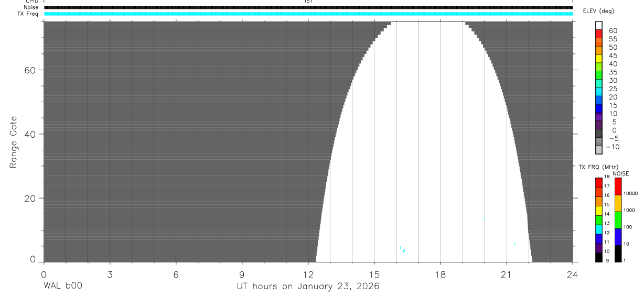
Task: Click the 9 label in the TX FRQ legend
Action: (x=606, y=260)
